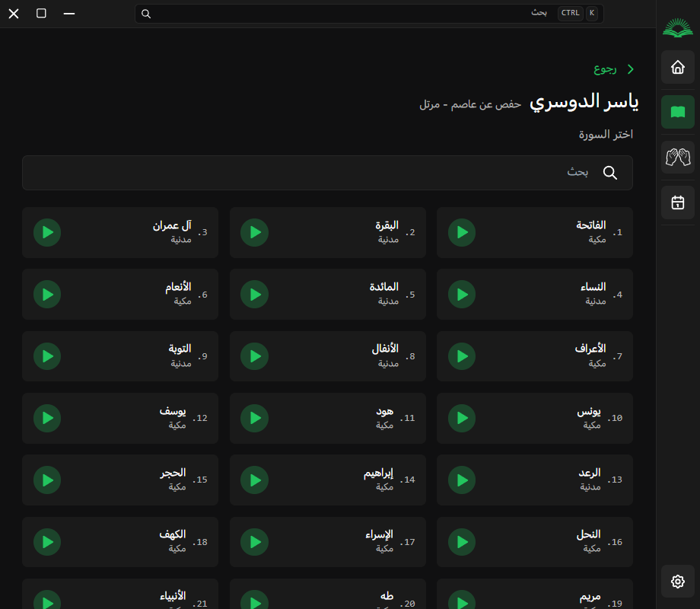Click the CTRL shortcut badge
This screenshot has height=609, width=700.
570,13
